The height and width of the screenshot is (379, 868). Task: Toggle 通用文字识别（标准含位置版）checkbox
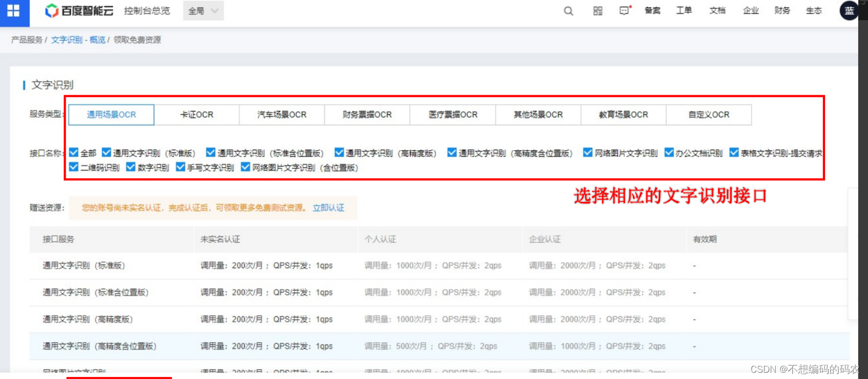pyautogui.click(x=211, y=153)
